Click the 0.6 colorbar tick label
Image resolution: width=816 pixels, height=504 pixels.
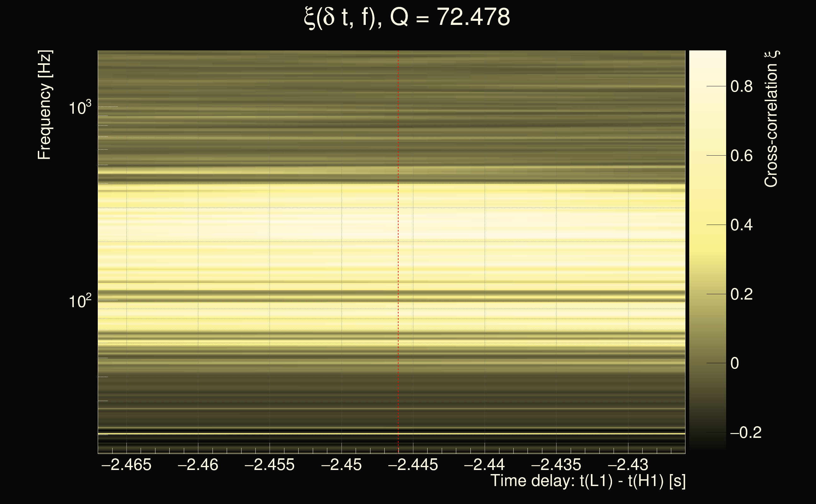[x=741, y=156]
